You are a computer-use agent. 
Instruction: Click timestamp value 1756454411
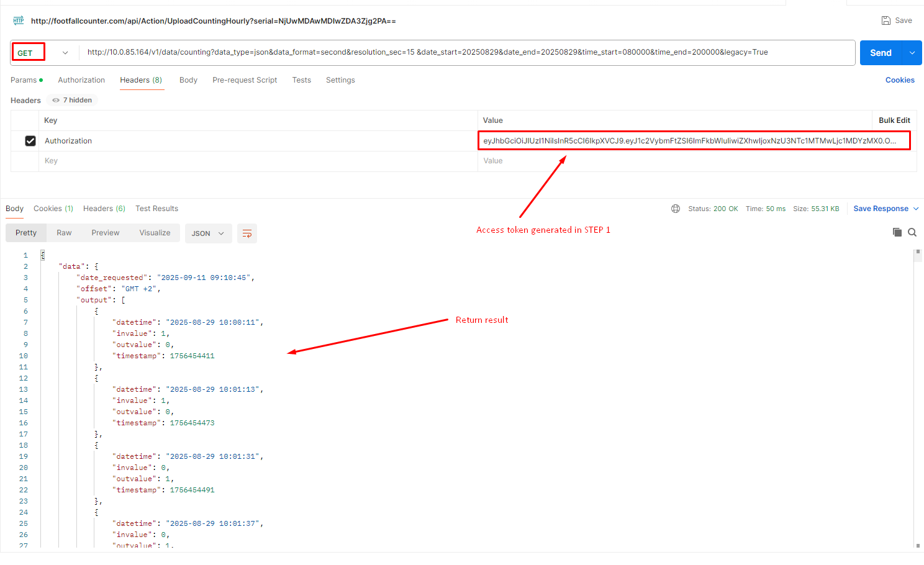(192, 356)
